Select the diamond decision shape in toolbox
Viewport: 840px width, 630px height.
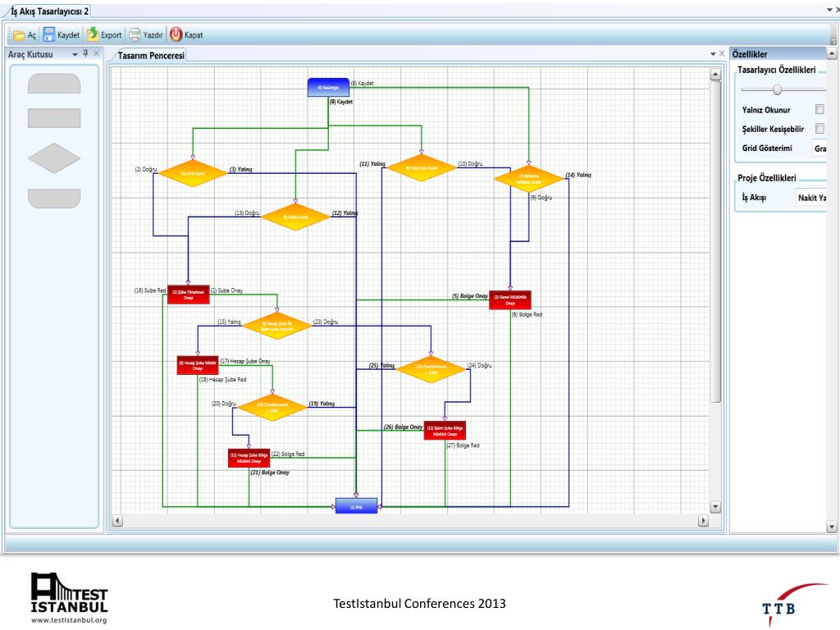pos(54,158)
